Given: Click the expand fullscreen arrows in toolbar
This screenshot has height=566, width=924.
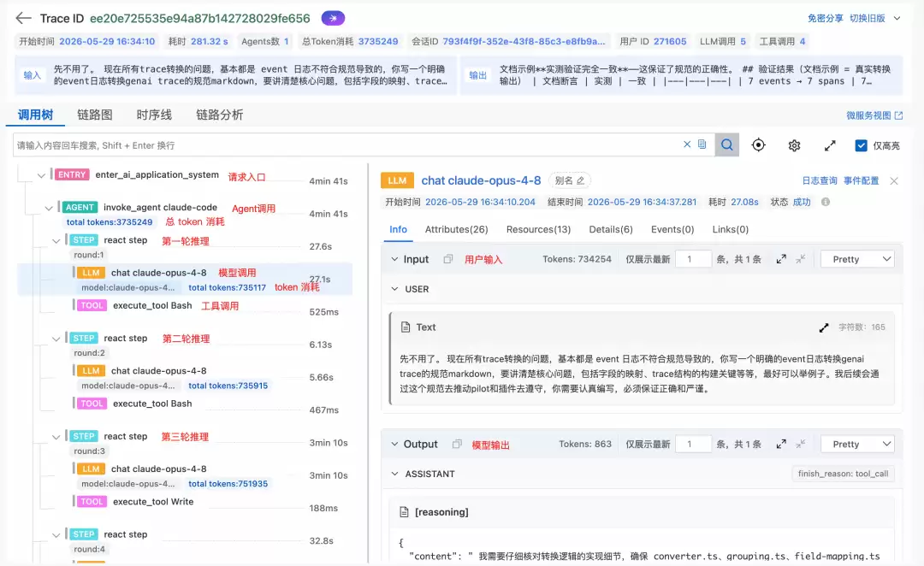Looking at the screenshot, I should (830, 145).
